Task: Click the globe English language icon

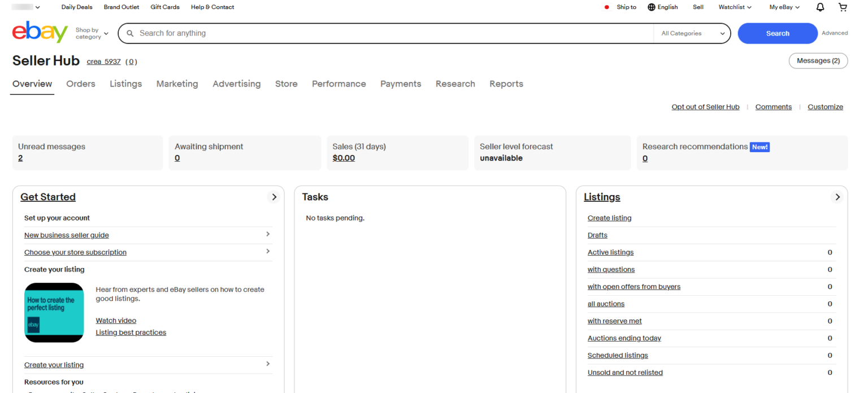Action: coord(652,7)
